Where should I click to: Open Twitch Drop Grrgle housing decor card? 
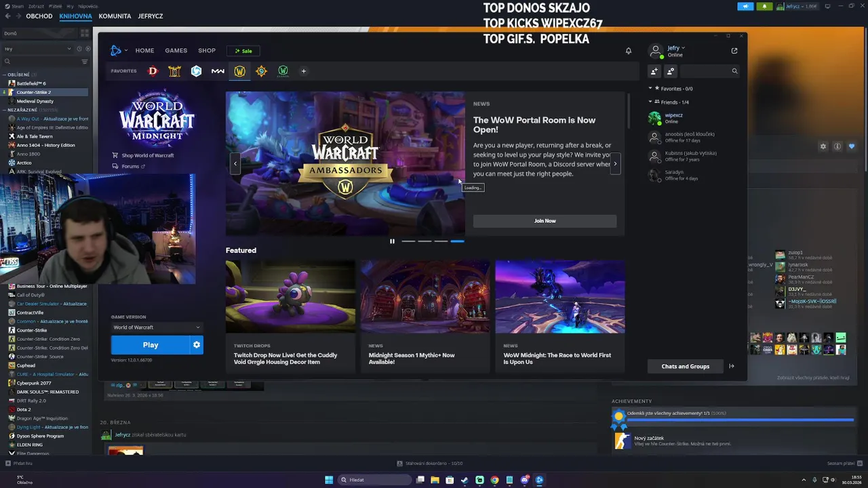click(x=290, y=317)
